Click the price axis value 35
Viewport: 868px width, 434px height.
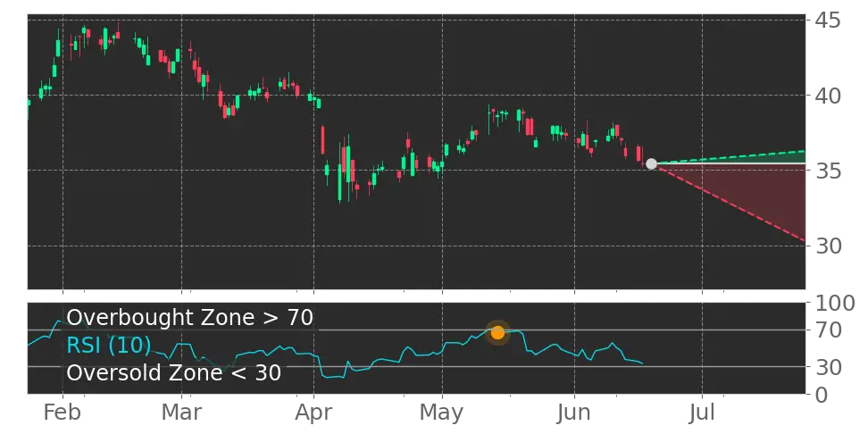tap(828, 171)
